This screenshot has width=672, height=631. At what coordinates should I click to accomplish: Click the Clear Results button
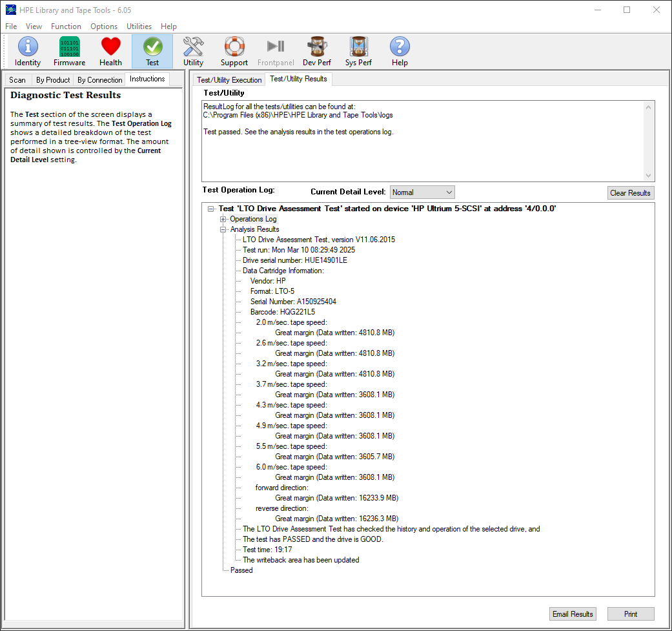[x=631, y=193]
